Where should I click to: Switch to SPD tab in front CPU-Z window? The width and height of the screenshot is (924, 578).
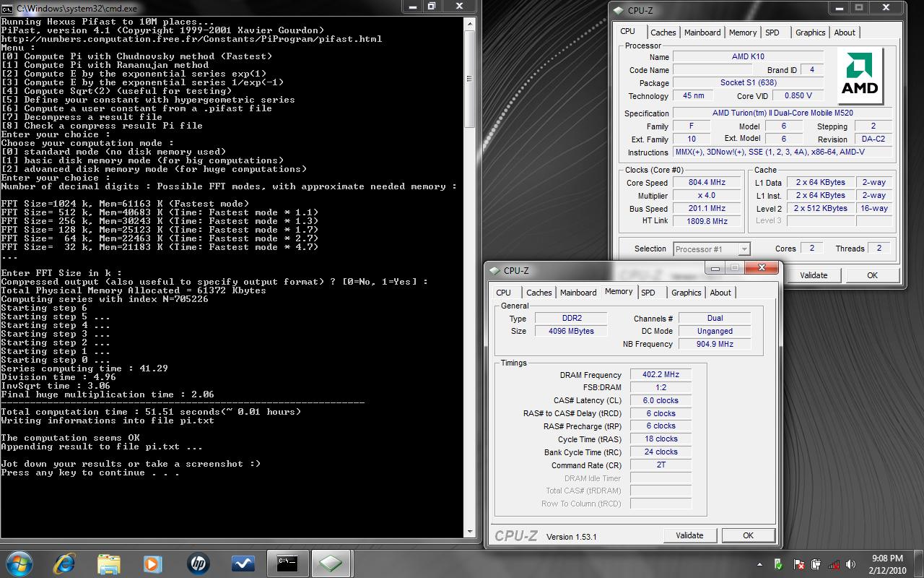tap(648, 293)
